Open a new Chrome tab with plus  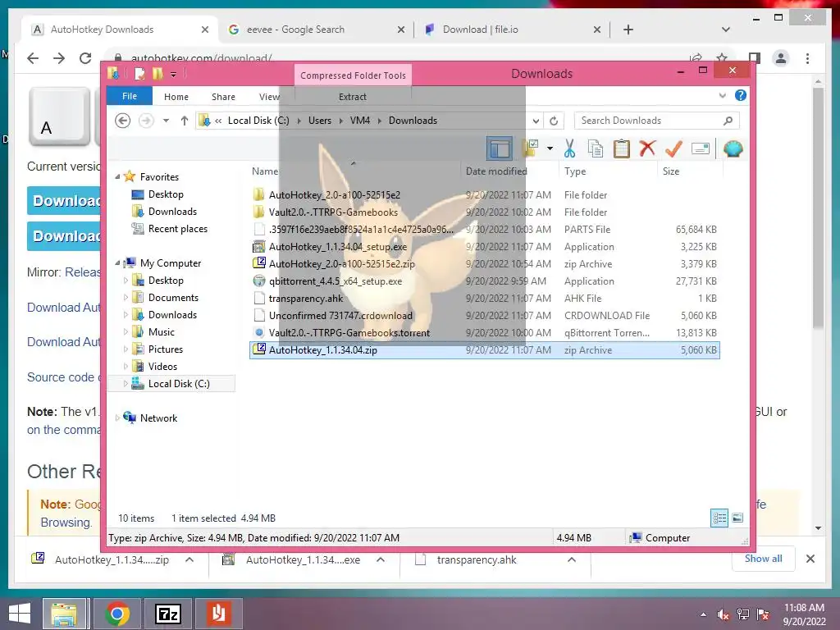(628, 30)
